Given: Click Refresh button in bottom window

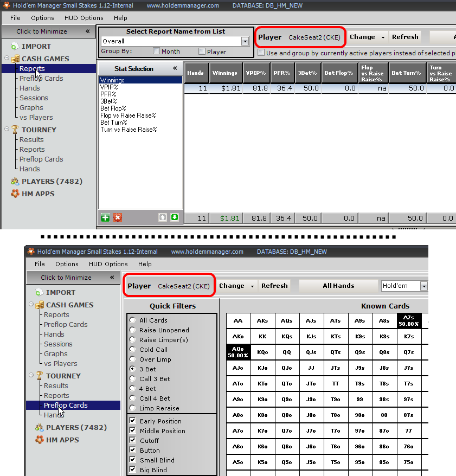Looking at the screenshot, I should (x=274, y=286).
